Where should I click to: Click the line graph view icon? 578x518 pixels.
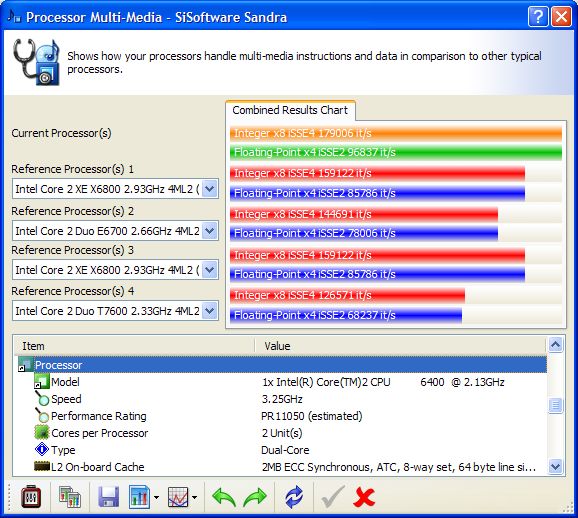pyautogui.click(x=178, y=497)
